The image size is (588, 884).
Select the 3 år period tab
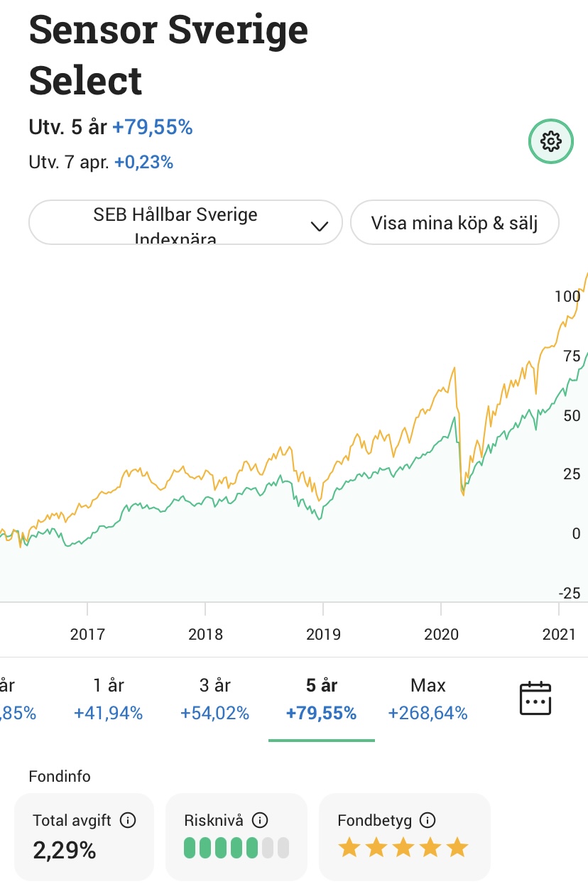point(215,699)
